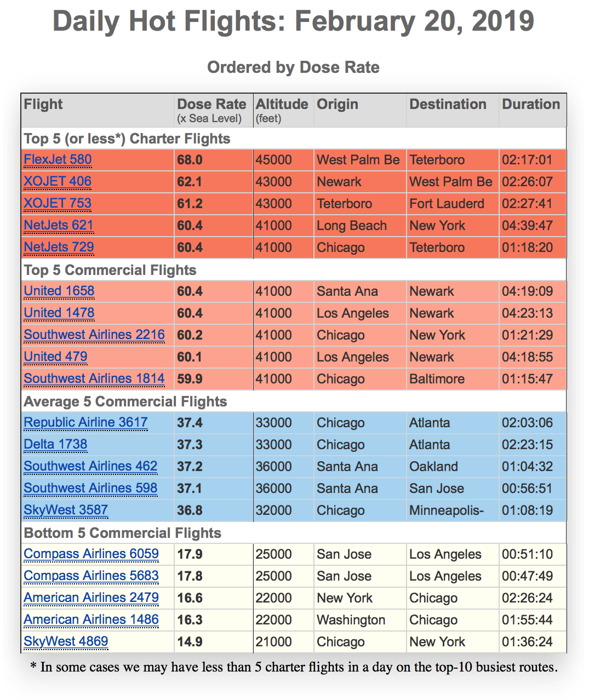Select the duration 04:39:47

(x=527, y=226)
